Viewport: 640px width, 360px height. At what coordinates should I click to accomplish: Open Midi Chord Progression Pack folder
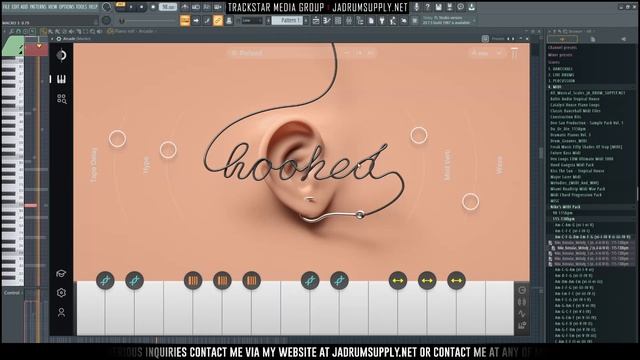click(x=576, y=195)
